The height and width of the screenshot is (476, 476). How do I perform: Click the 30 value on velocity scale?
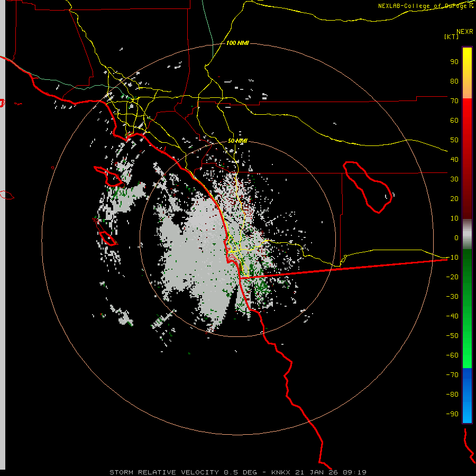click(x=454, y=179)
